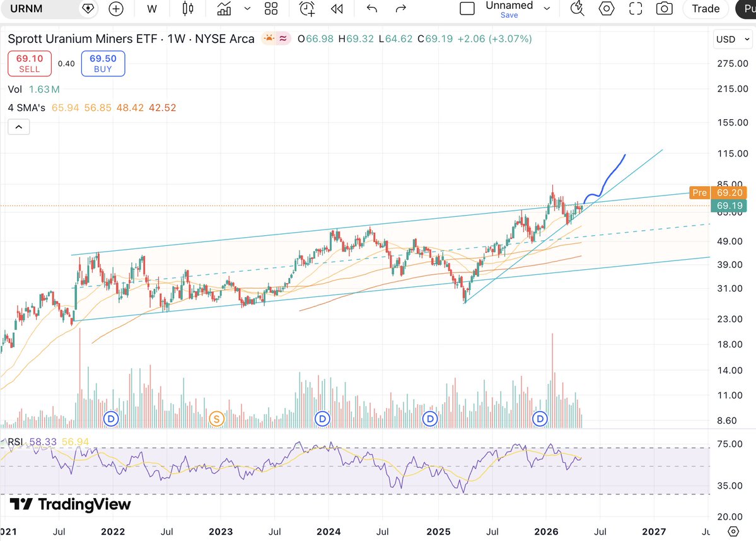Click the SMA value 48.42
Image resolution: width=756 pixels, height=541 pixels.
click(x=130, y=108)
